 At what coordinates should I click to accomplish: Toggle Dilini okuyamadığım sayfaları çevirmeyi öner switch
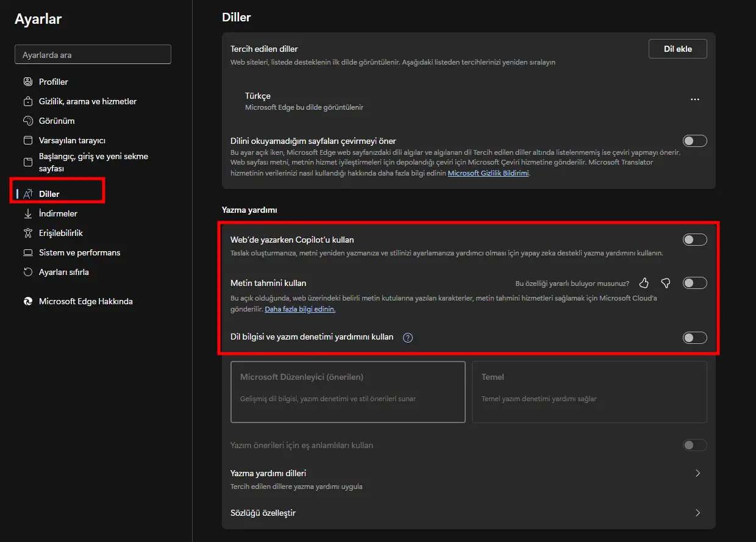click(x=695, y=141)
